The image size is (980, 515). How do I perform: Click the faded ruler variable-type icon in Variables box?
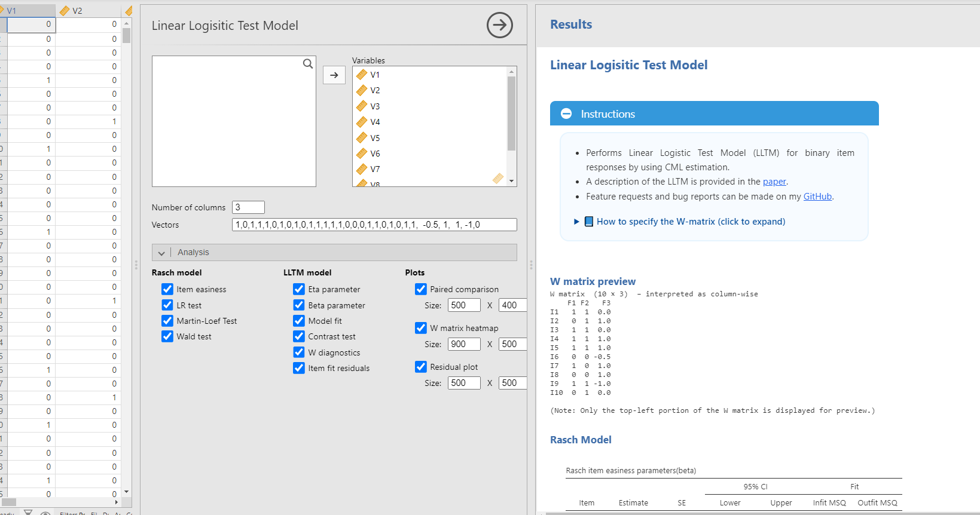point(497,178)
